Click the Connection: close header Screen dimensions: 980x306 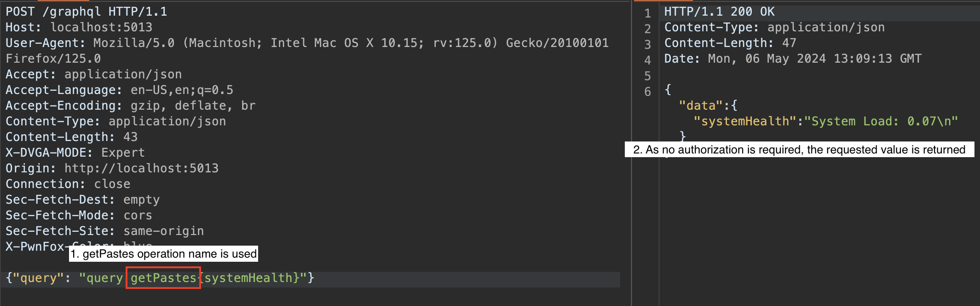point(68,184)
